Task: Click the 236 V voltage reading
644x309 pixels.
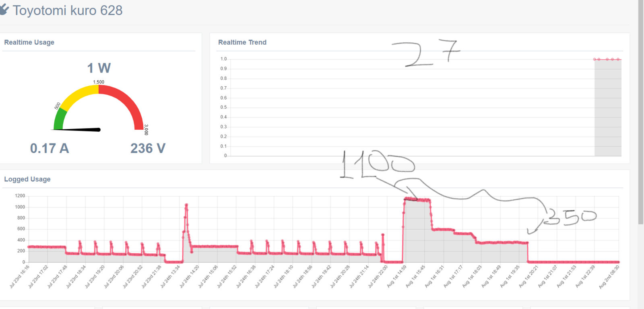Action: 148,148
